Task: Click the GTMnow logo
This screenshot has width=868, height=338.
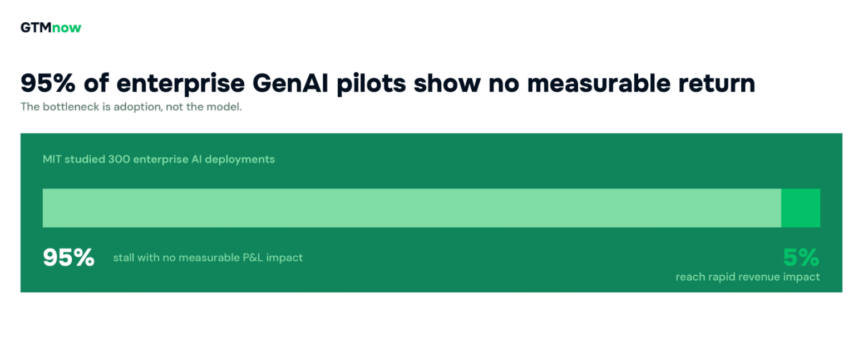Action: (x=51, y=27)
